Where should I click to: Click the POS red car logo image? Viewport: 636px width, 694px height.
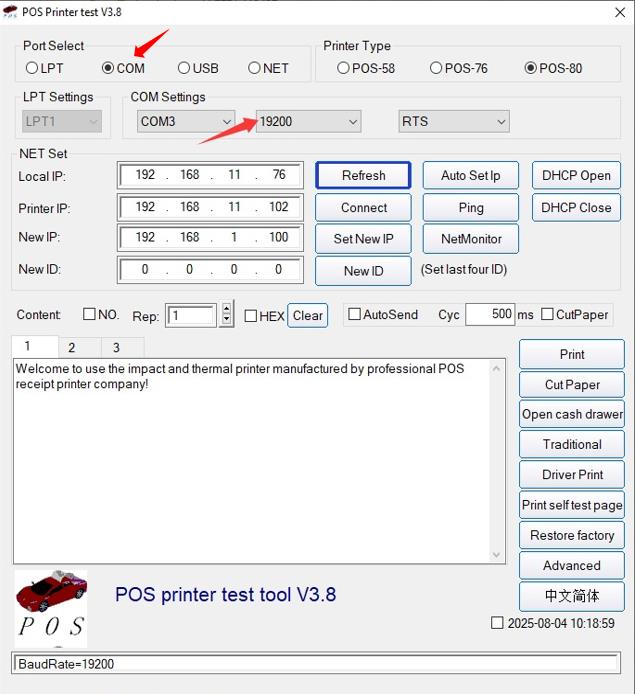pyautogui.click(x=51, y=607)
